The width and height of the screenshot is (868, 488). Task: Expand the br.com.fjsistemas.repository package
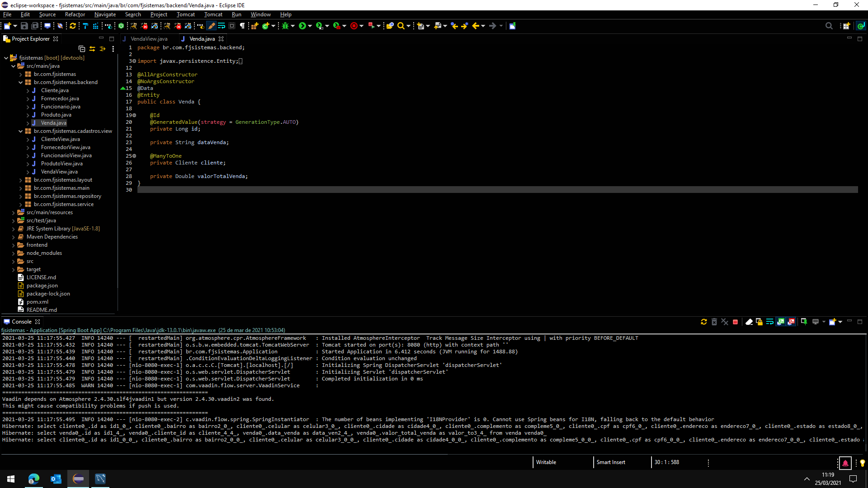coord(21,196)
